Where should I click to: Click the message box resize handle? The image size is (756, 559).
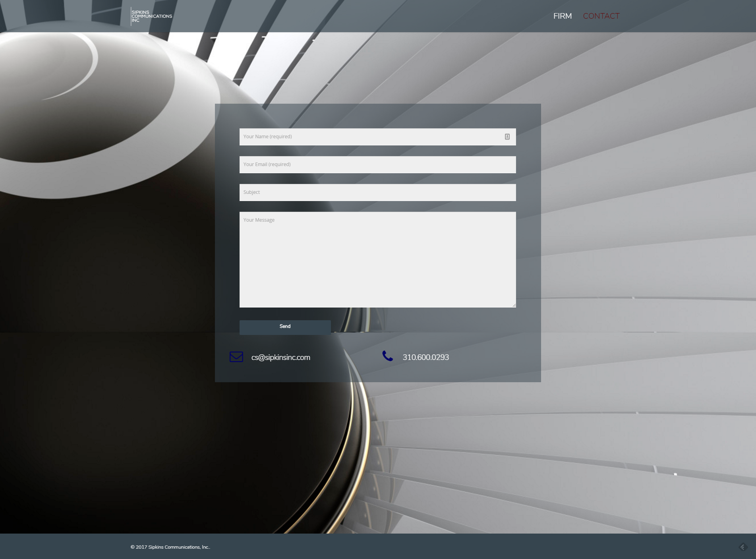coord(514,305)
